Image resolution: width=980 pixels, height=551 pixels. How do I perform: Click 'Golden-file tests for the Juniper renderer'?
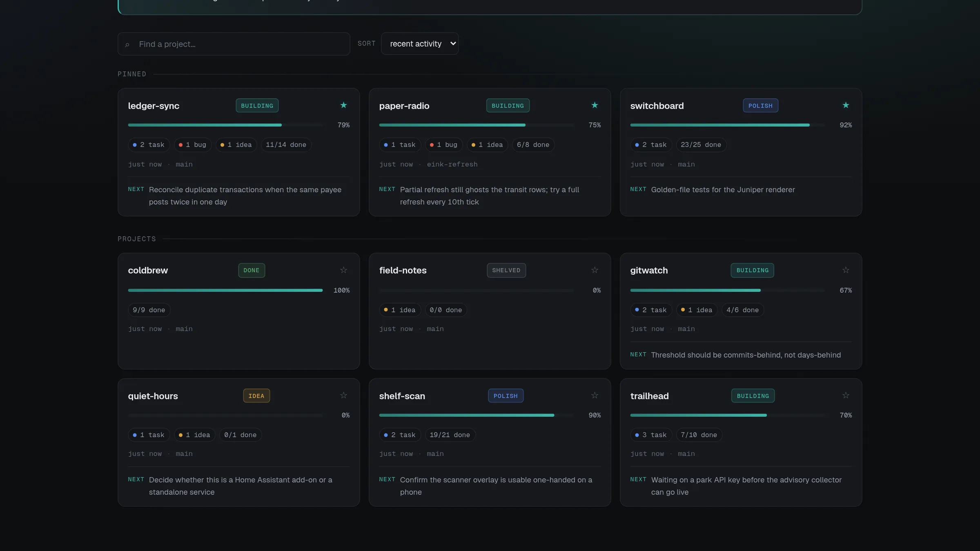pos(723,190)
